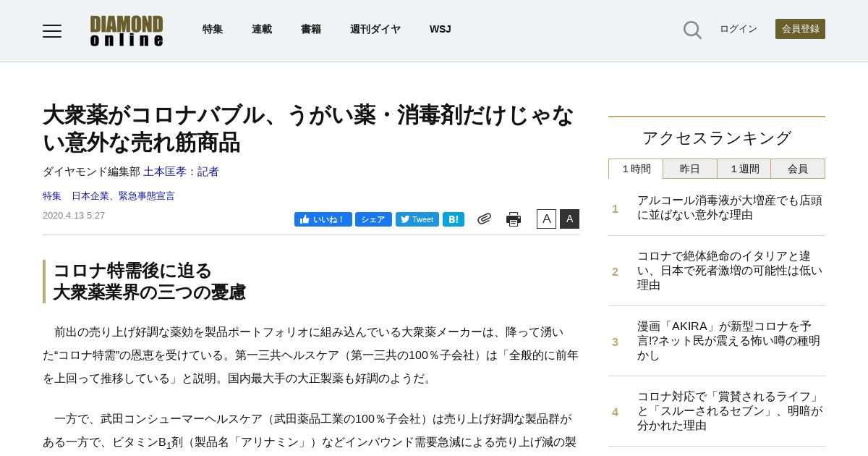Click the Facebook シェア share button
The image size is (868, 456).
pos(373,219)
